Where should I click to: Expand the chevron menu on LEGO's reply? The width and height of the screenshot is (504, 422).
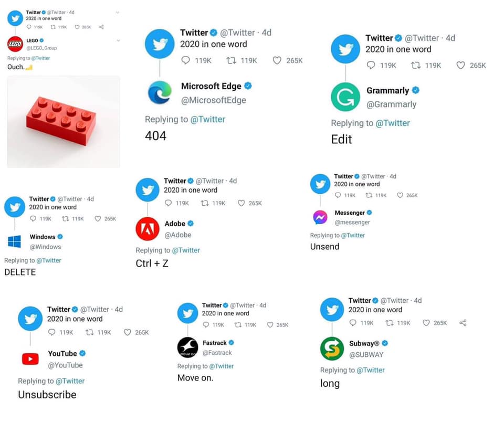coord(118,40)
